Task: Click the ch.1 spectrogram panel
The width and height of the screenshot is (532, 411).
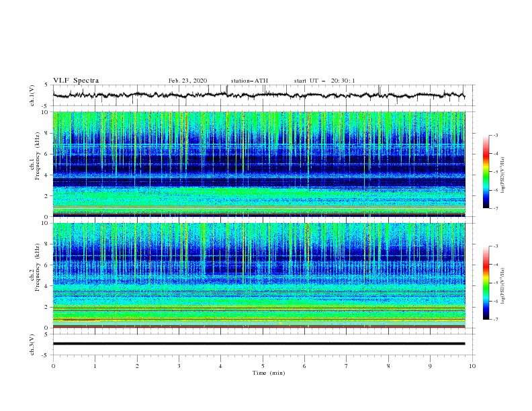Action: 259,164
